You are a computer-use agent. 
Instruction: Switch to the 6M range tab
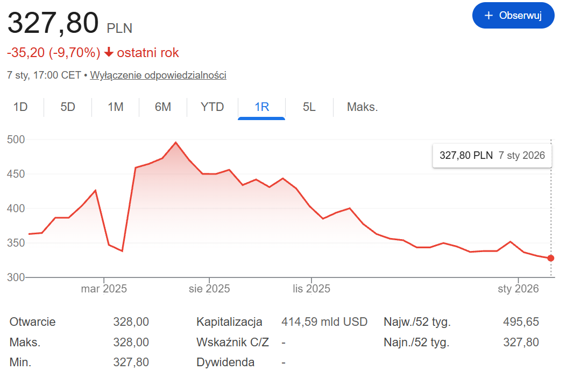pyautogui.click(x=162, y=107)
